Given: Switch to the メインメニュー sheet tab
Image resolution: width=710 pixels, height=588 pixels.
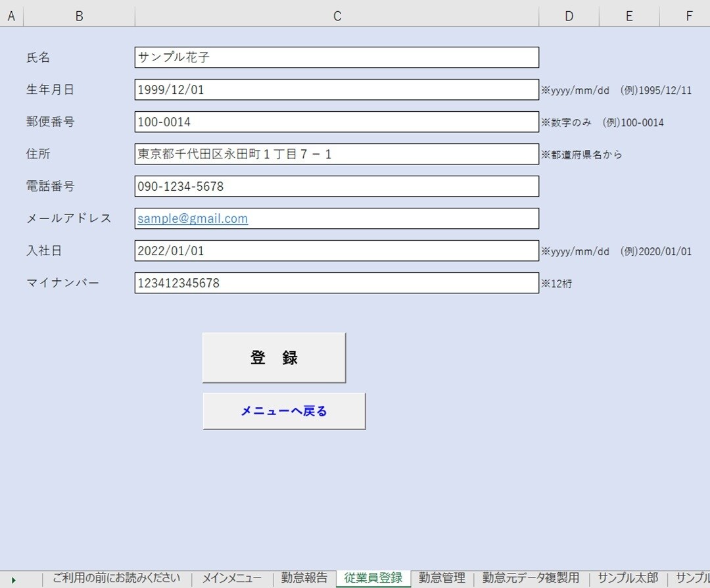Looking at the screenshot, I should pos(231,578).
